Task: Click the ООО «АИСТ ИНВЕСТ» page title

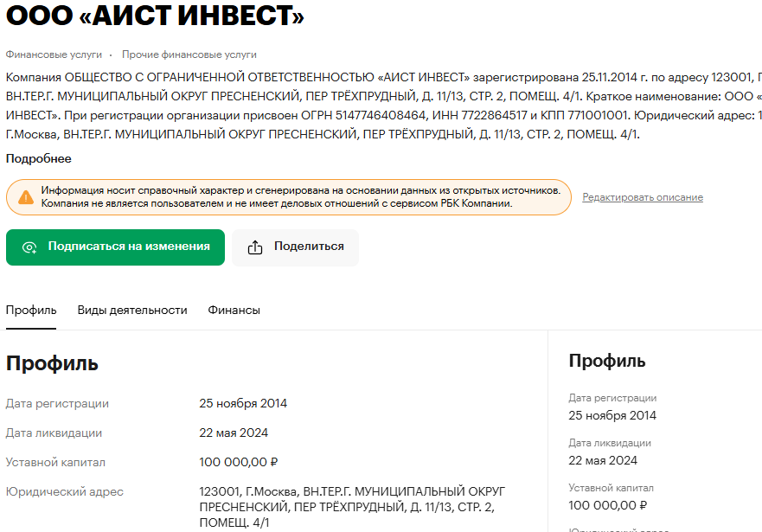Action: (x=155, y=15)
